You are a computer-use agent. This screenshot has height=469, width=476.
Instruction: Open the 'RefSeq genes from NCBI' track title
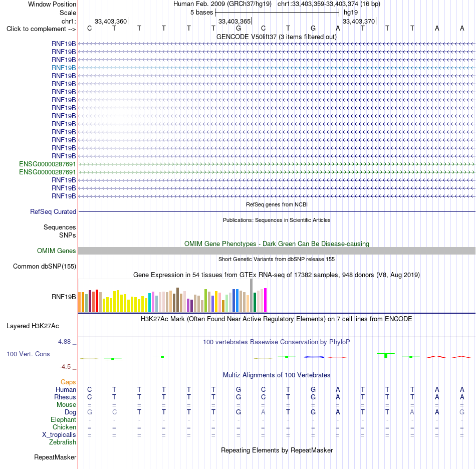[277, 204]
